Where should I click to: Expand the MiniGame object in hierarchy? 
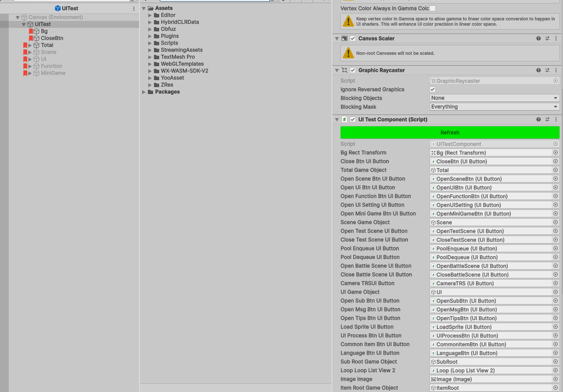coord(30,73)
